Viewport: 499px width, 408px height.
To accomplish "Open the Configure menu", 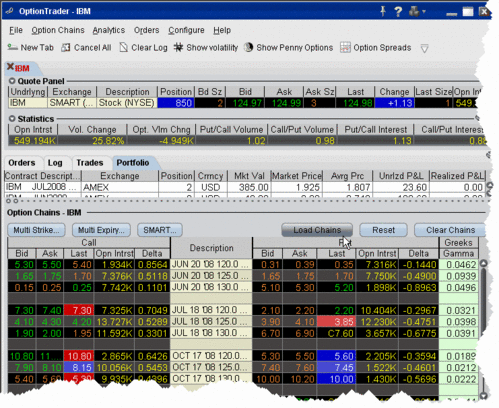I will click(x=186, y=30).
